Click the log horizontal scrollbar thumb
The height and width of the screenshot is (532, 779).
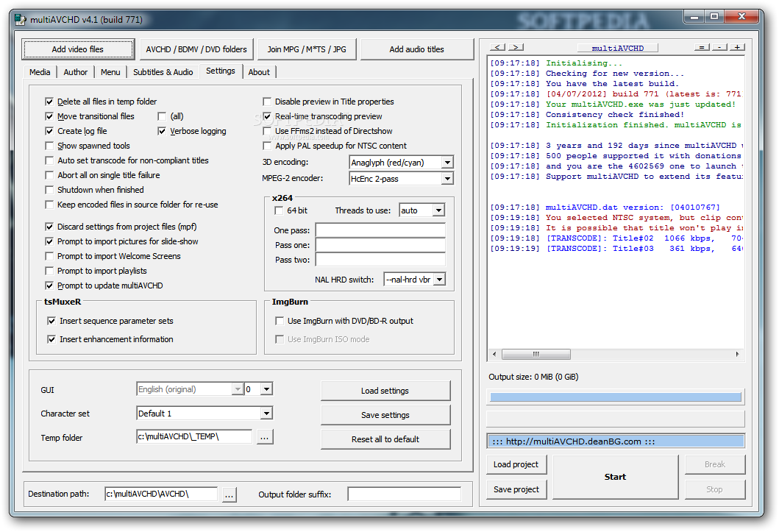point(536,354)
